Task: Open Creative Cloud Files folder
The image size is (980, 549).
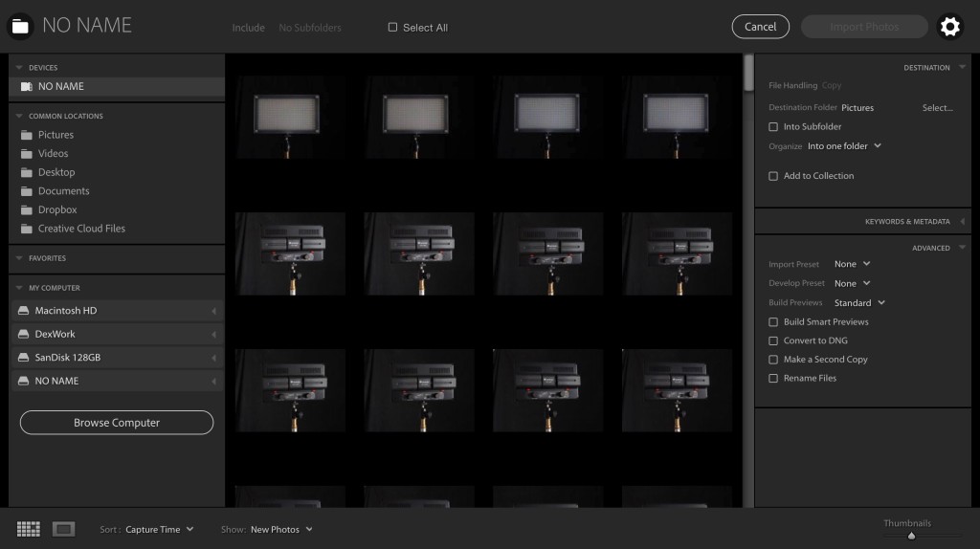Action: coord(81,229)
